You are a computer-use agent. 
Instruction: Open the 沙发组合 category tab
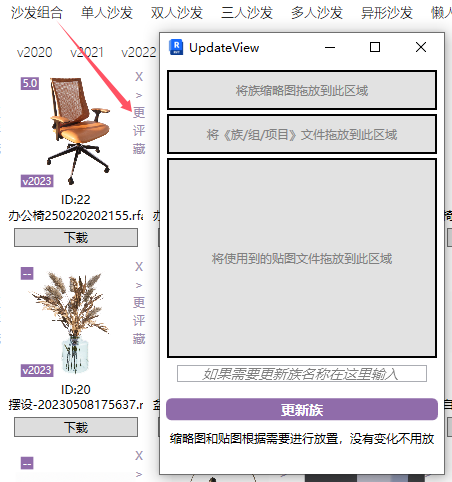(37, 13)
